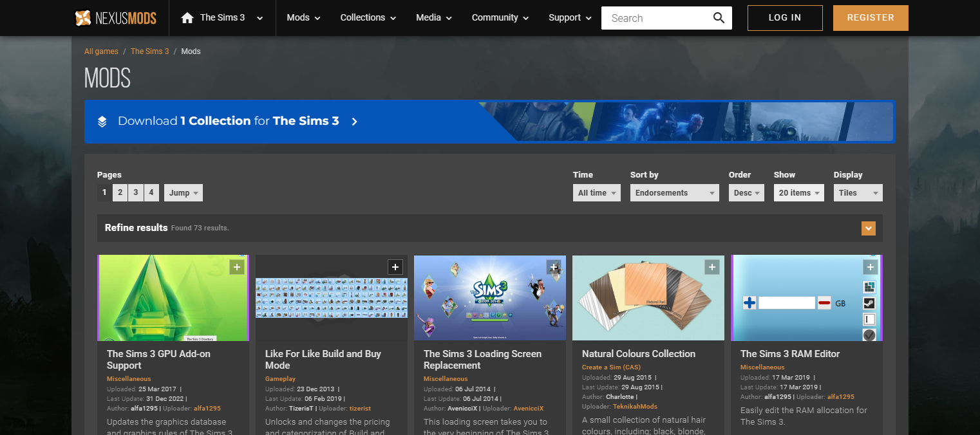Click the plus icon on Natural Colours Collection

tap(712, 267)
